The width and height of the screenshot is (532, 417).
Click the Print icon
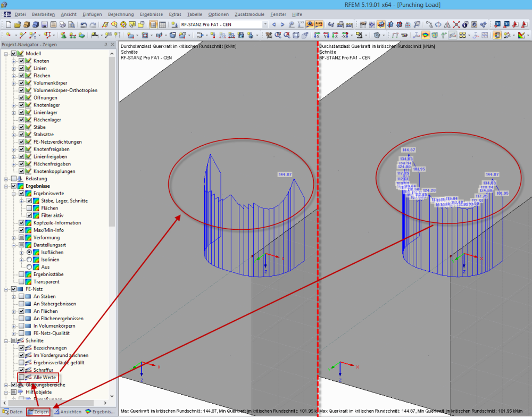(62, 24)
